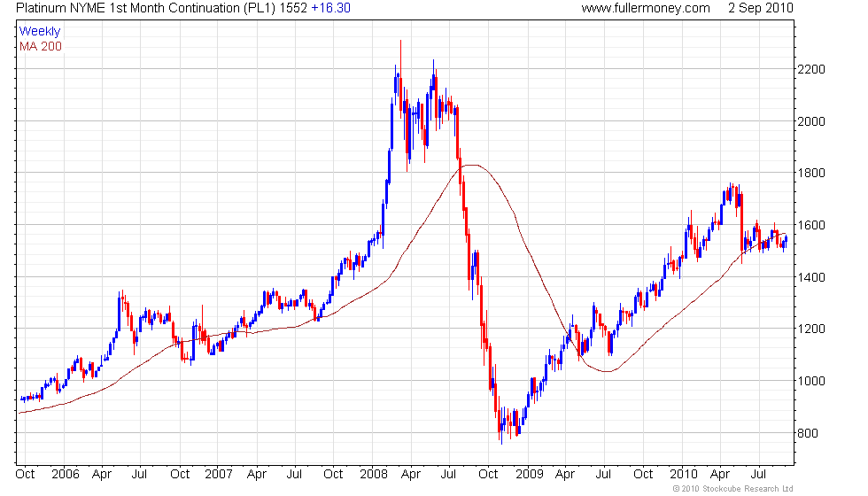Image resolution: width=868 pixels, height=496 pixels.
Task: Click the '1200' price axis label
Action: point(811,329)
